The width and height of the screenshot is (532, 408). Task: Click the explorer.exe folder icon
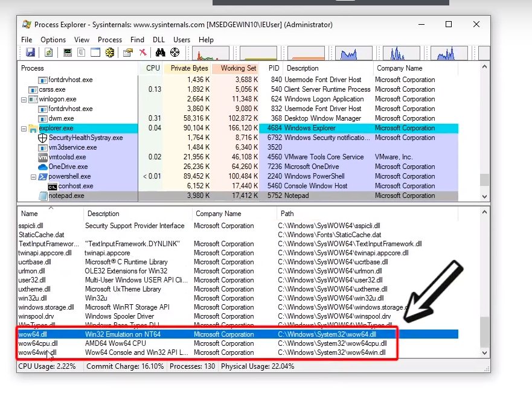pyautogui.click(x=33, y=129)
